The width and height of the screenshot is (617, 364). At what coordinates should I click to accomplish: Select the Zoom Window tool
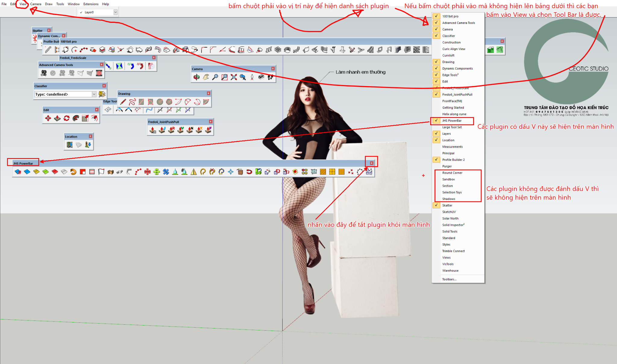coord(224,77)
